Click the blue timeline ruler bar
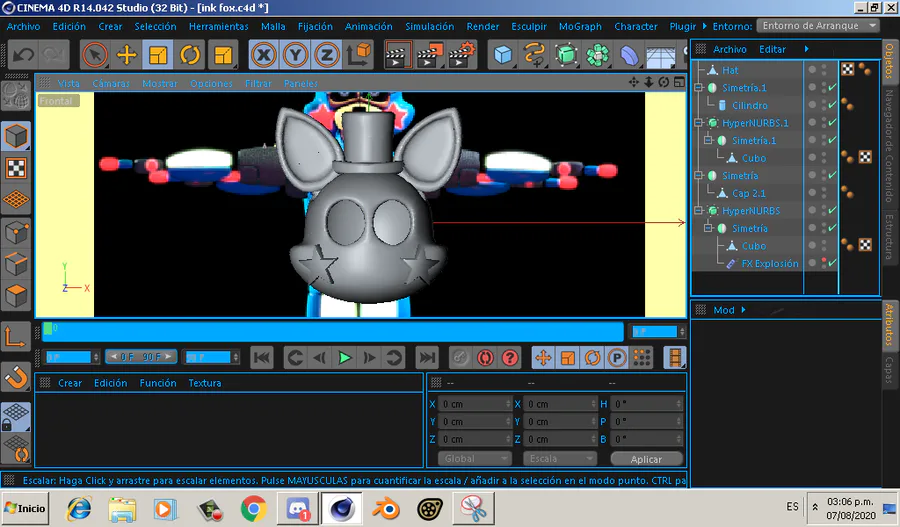The width and height of the screenshot is (900, 527). (x=333, y=331)
